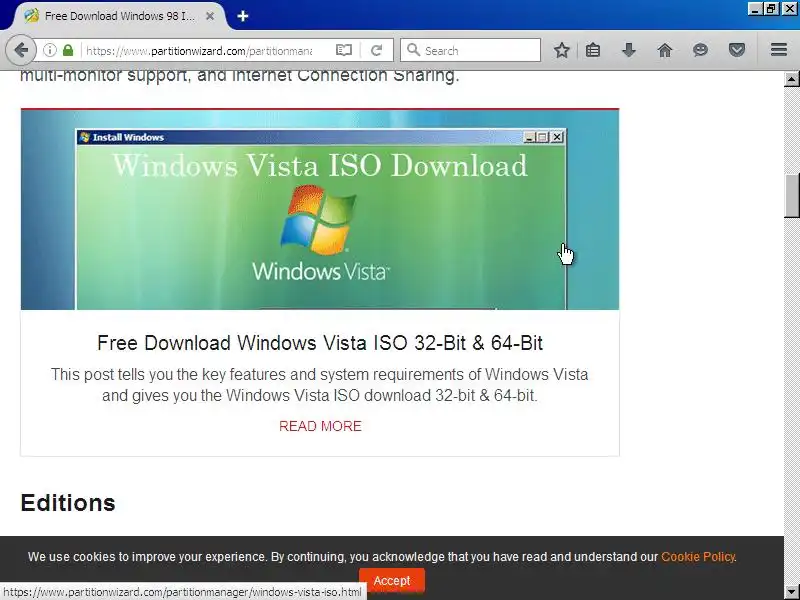Click the Editions heading text

tap(68, 503)
